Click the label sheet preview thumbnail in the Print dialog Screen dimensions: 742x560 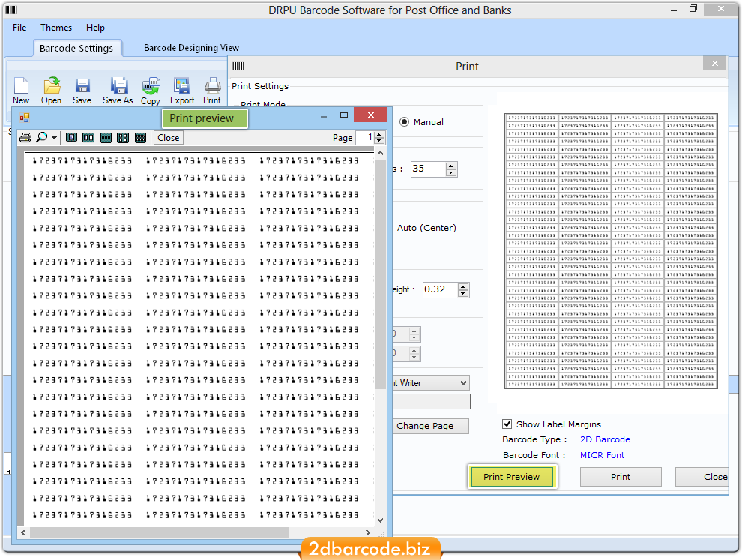coord(611,251)
